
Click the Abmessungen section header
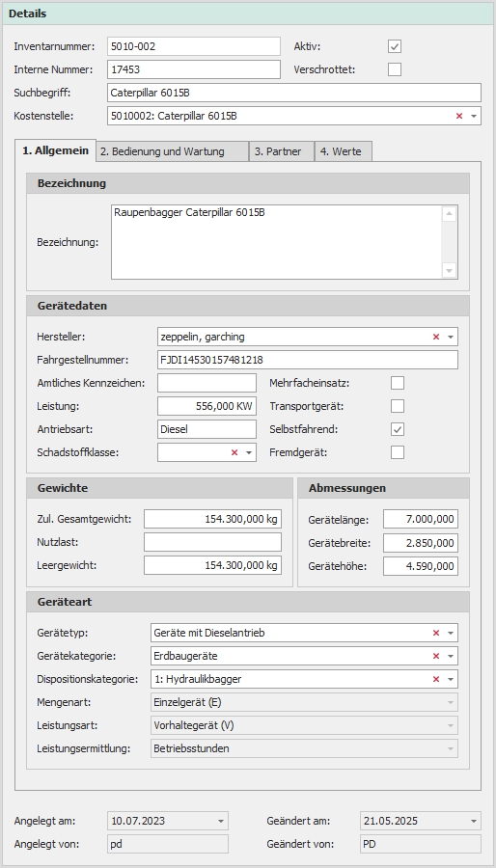tap(384, 488)
